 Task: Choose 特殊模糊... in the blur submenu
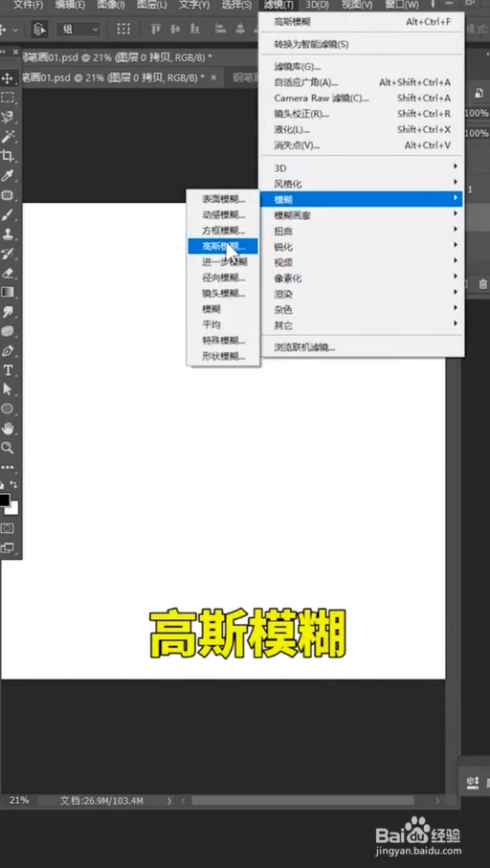pos(223,341)
